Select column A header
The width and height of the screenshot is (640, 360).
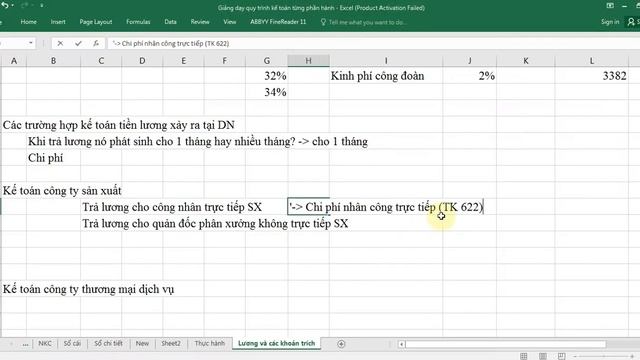(x=14, y=61)
